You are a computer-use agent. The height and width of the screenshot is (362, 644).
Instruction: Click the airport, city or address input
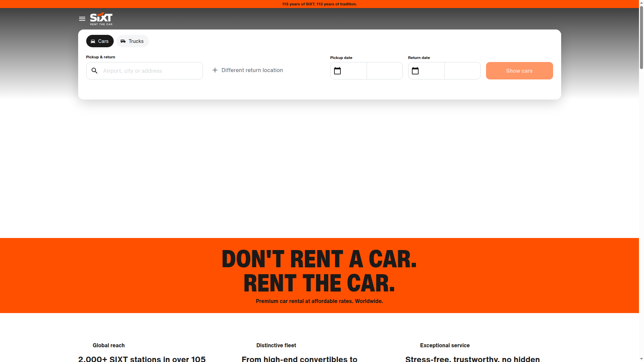144,71
